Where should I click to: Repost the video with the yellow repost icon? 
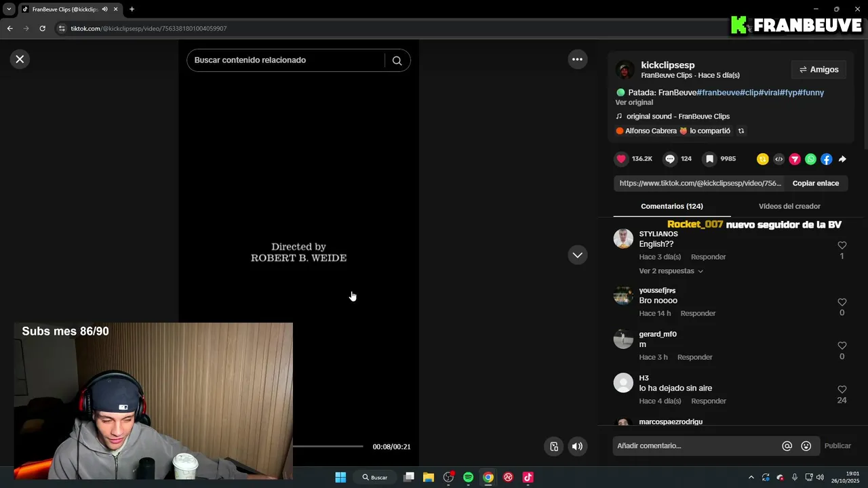763,159
